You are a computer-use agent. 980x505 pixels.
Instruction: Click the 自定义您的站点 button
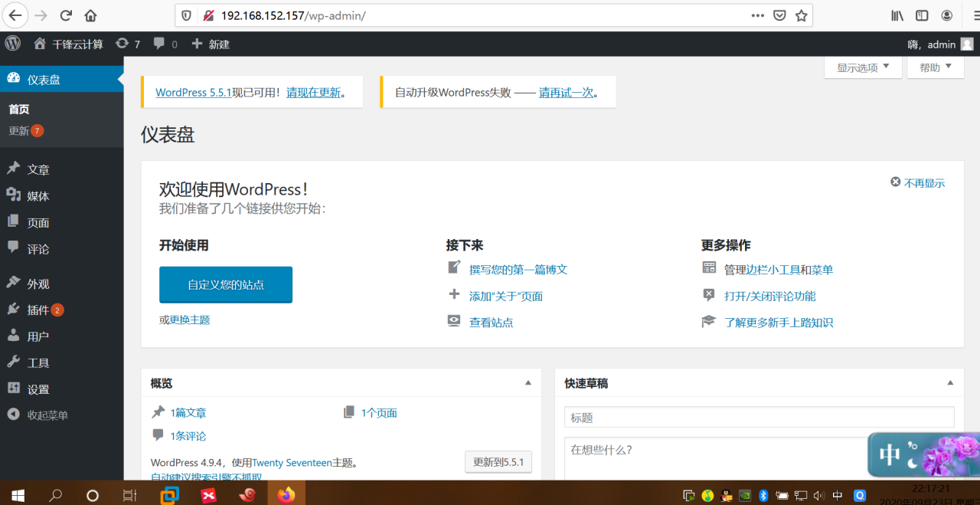[x=226, y=284]
